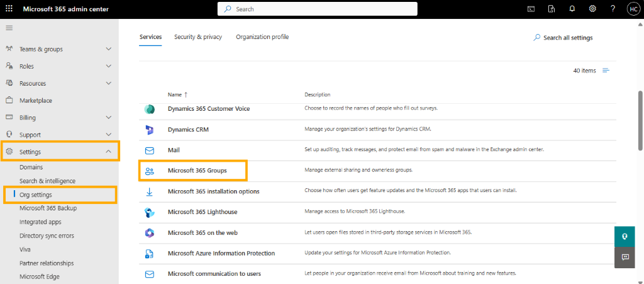Expand the Support section chevron
The image size is (644, 284).
click(x=108, y=134)
